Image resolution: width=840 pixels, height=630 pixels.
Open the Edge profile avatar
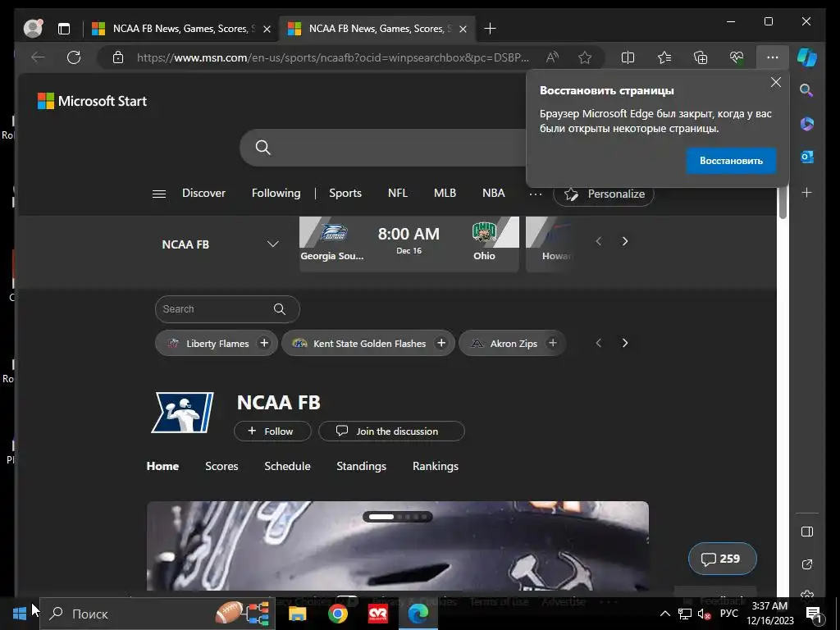point(33,29)
